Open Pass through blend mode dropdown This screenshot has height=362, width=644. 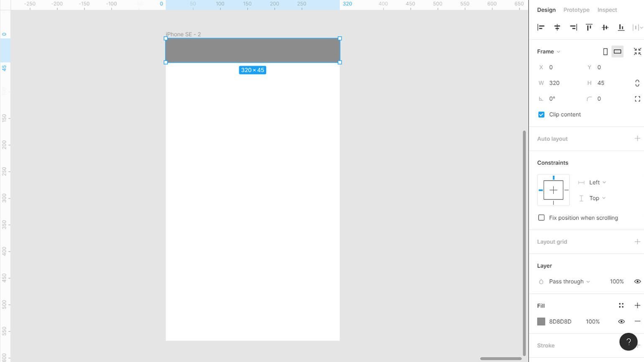point(569,282)
